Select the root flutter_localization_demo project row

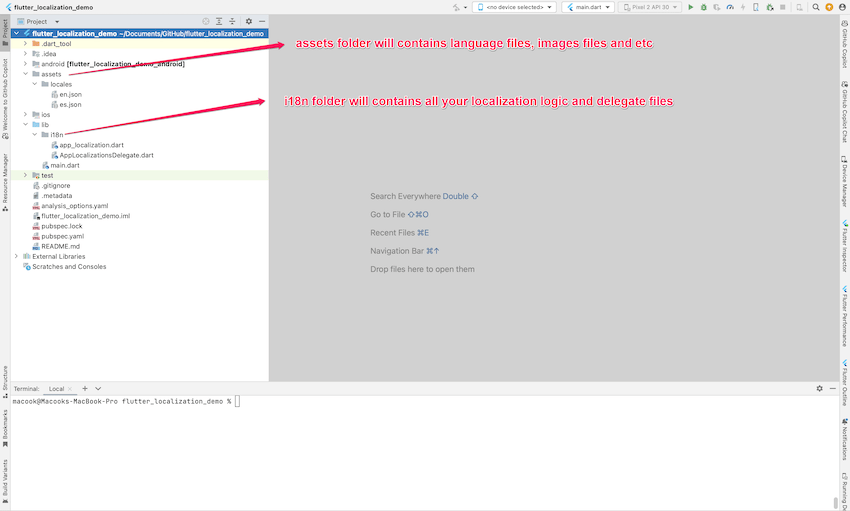tap(139, 34)
